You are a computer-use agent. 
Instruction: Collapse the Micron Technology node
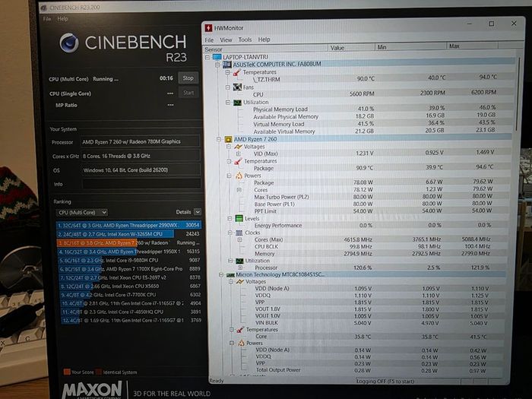click(x=221, y=275)
